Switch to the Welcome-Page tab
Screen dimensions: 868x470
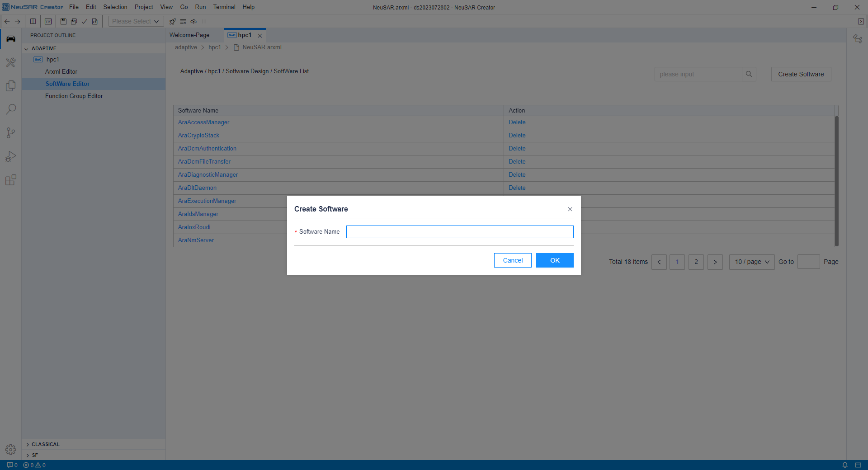[x=189, y=35]
